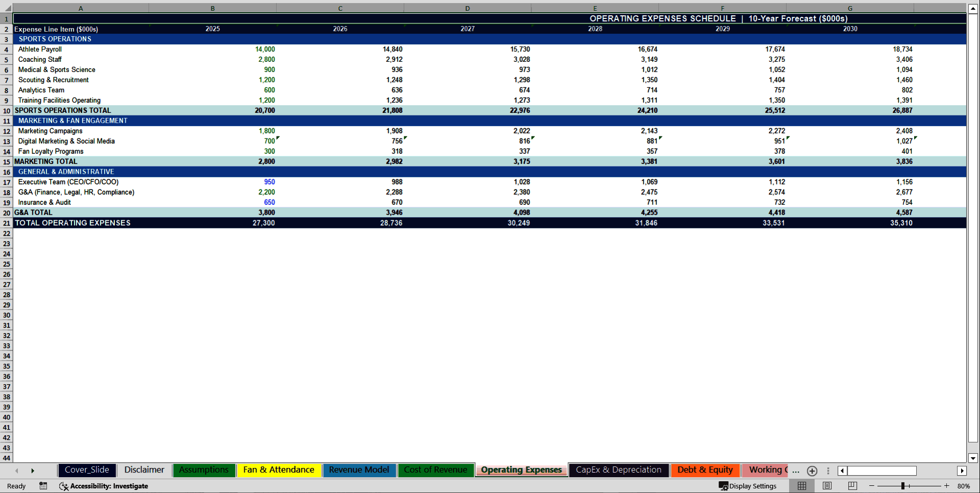Switch to the Cover_Slide tab
The height and width of the screenshot is (493, 980).
87,470
